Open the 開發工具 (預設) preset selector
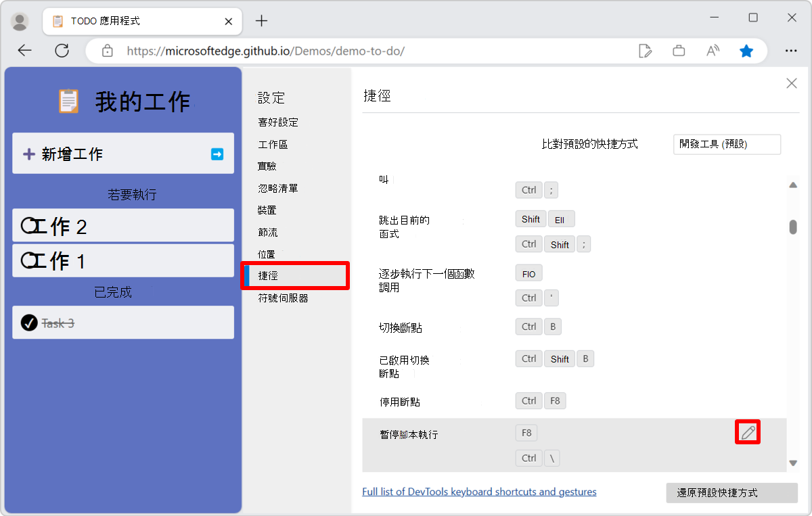The width and height of the screenshot is (812, 516). (x=726, y=144)
